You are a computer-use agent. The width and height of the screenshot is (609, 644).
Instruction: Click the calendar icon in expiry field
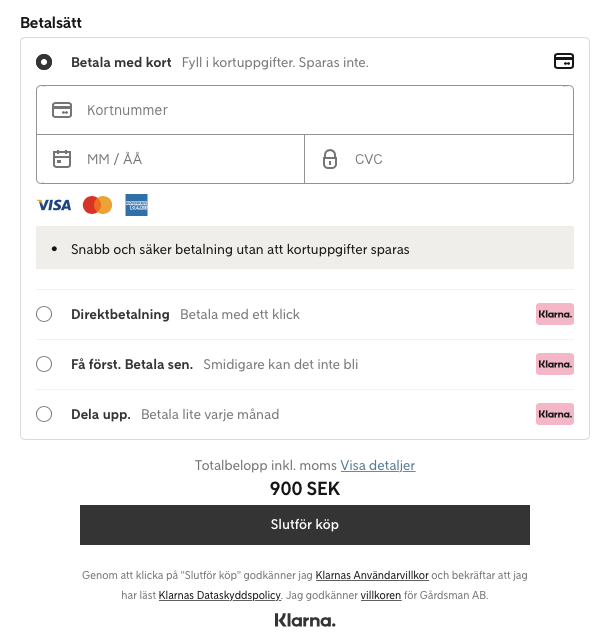pos(62,159)
